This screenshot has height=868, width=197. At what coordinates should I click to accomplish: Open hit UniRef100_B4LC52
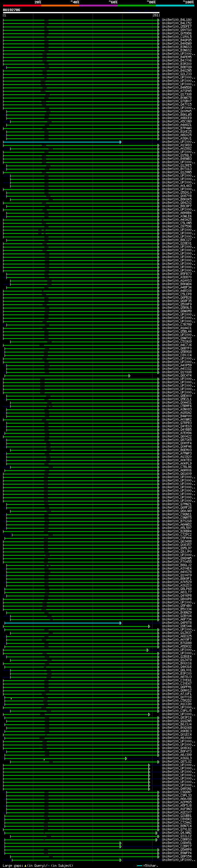tap(177, 23)
